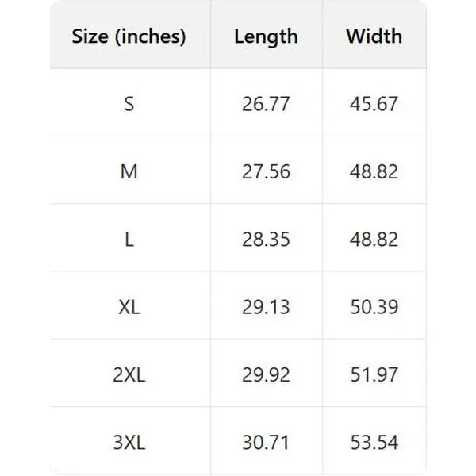Click the length value 26.77
476x476 pixels.
coord(266,104)
